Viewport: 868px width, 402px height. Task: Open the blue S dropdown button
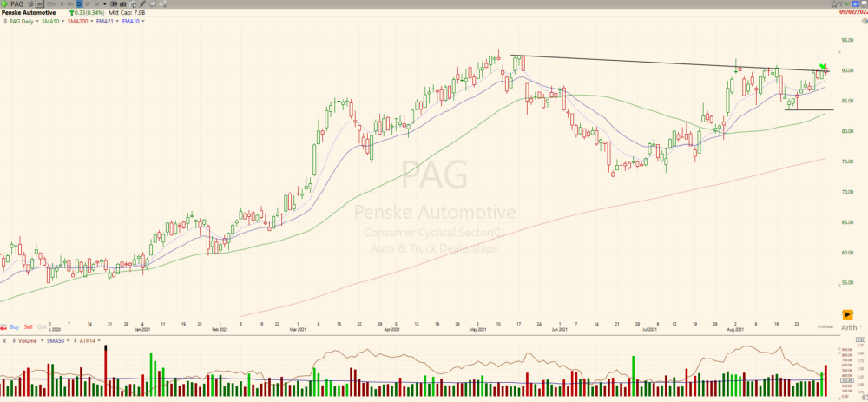pyautogui.click(x=856, y=3)
